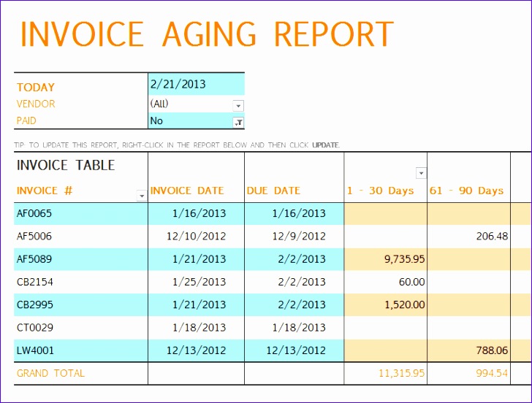Select the TODAY date cell 2/21/2013
The image size is (532, 403).
pyautogui.click(x=196, y=84)
